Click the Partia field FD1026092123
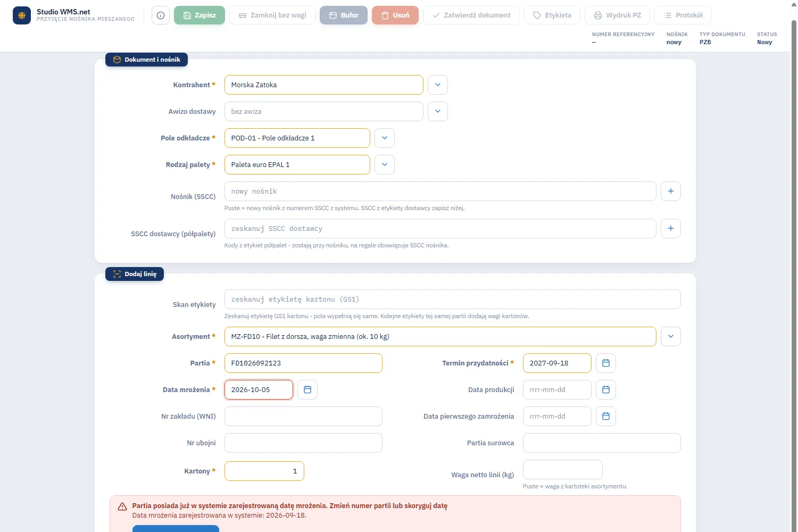Screen dimensions: 798x532 303,363
